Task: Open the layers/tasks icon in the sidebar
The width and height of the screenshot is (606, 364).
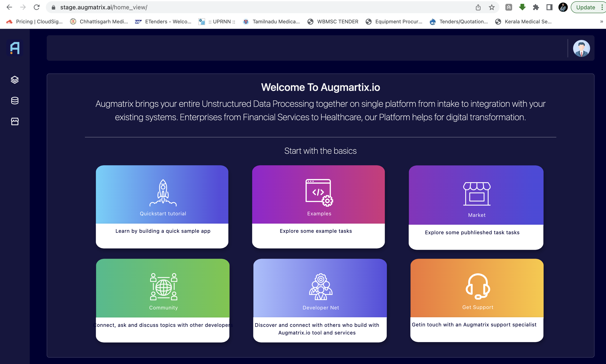Action: click(14, 80)
